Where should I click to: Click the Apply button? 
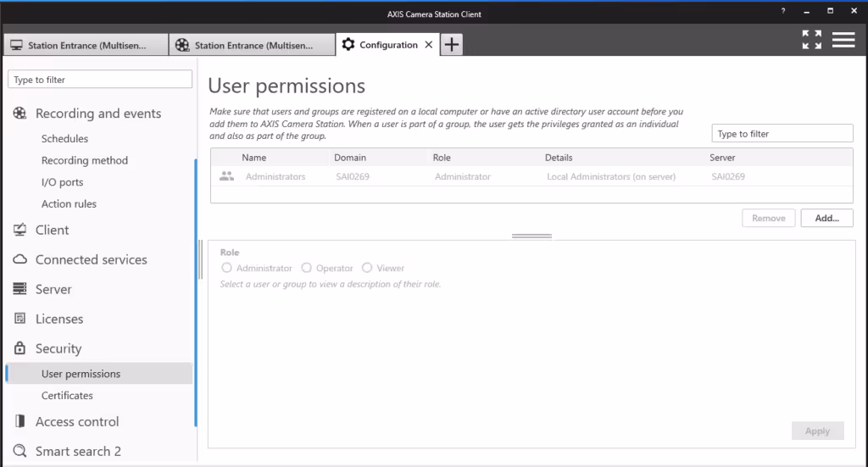point(818,431)
